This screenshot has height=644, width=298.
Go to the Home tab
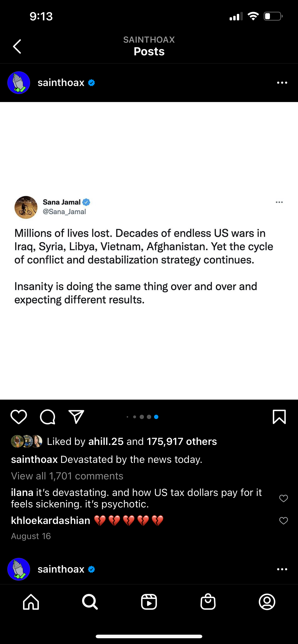coord(31,602)
